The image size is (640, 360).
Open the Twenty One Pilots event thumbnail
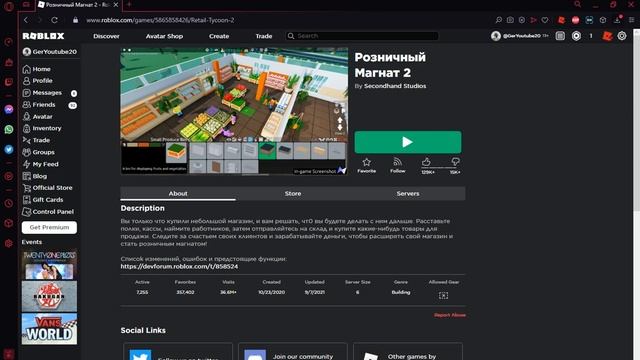point(49,264)
